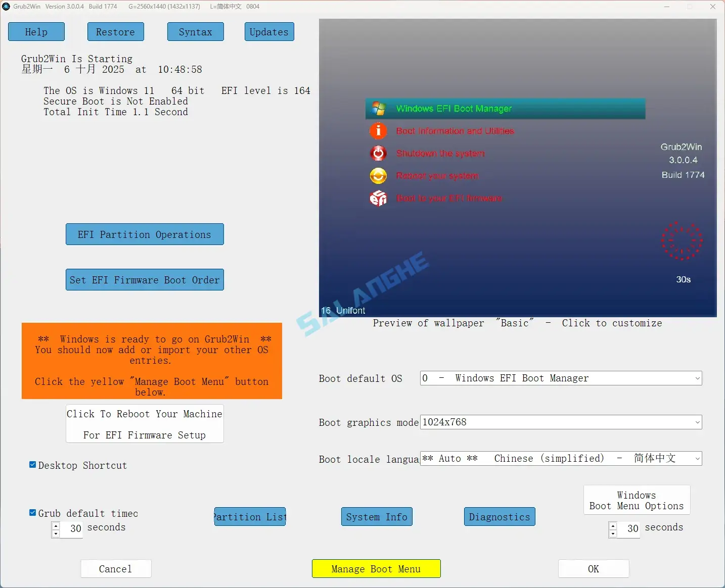Click the Boot to your EFI firmware icon
The width and height of the screenshot is (725, 588).
[378, 198]
